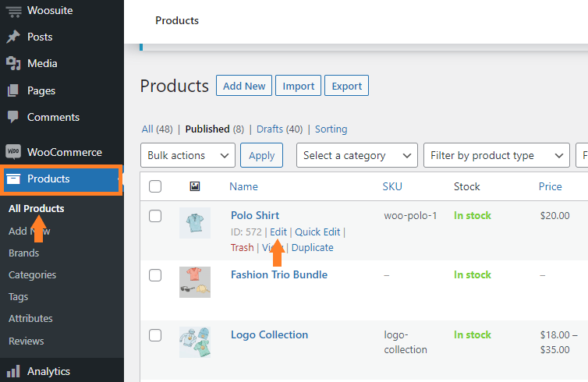Move Polo Shirt to Trash
588x382 pixels.
click(x=243, y=248)
